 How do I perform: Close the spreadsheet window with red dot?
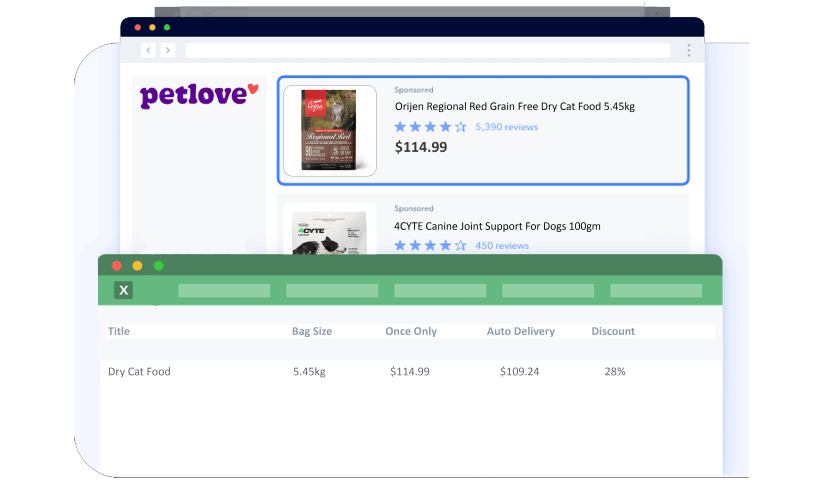tap(117, 266)
